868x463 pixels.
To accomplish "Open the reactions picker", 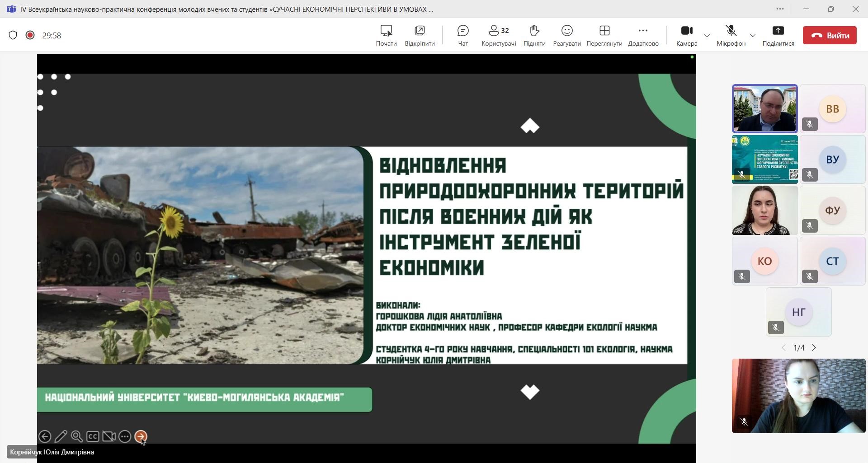I will pos(566,35).
